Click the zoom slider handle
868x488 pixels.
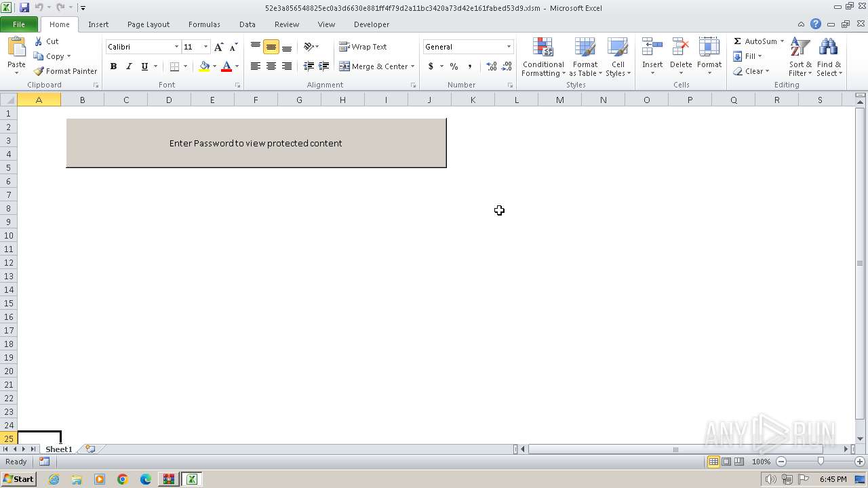pyautogui.click(x=821, y=462)
